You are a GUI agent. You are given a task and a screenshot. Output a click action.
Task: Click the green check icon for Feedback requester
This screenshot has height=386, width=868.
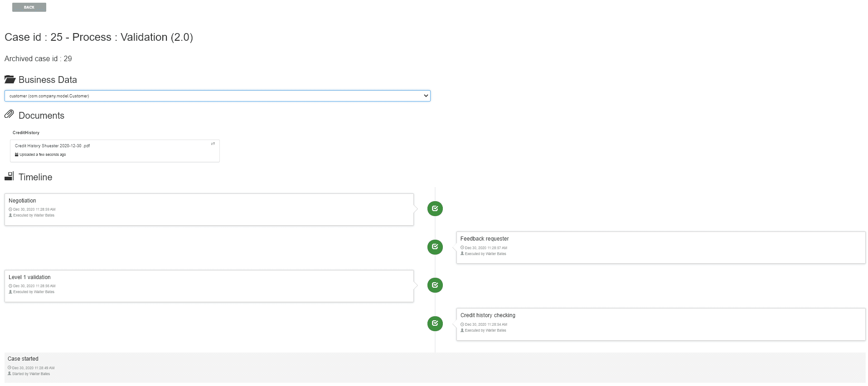(x=435, y=247)
